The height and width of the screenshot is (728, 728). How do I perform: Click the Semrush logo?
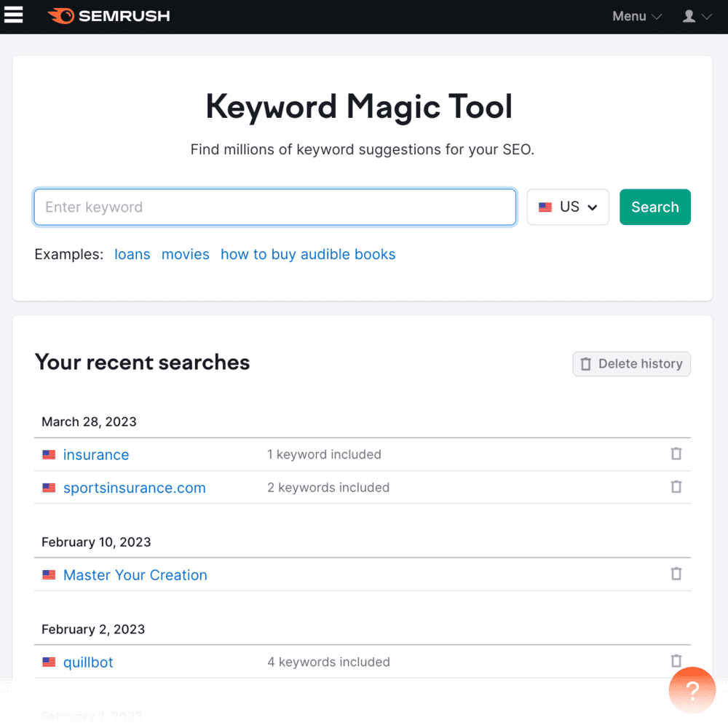(108, 16)
